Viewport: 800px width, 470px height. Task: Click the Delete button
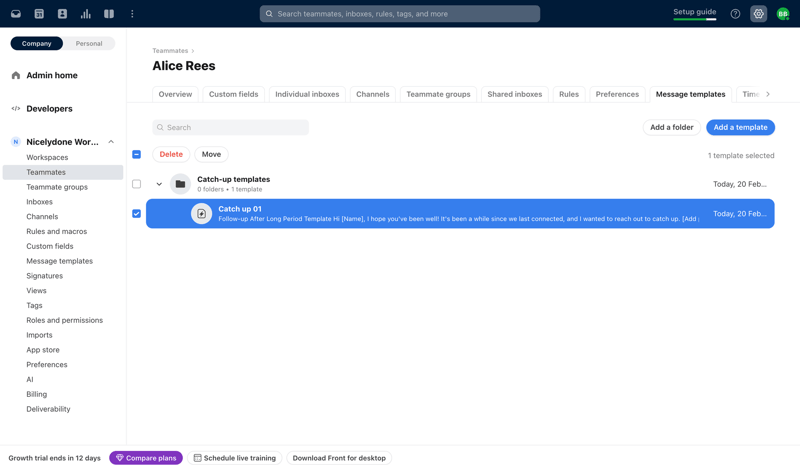(x=171, y=154)
